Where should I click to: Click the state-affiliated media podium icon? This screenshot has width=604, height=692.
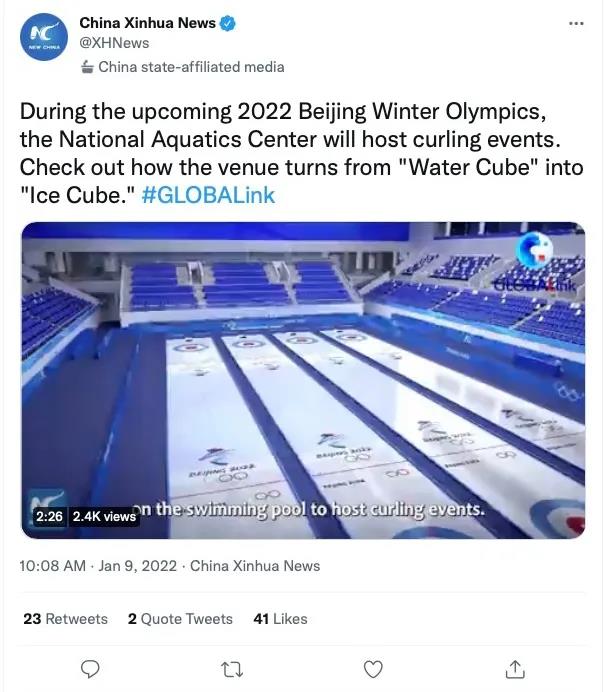coord(87,67)
